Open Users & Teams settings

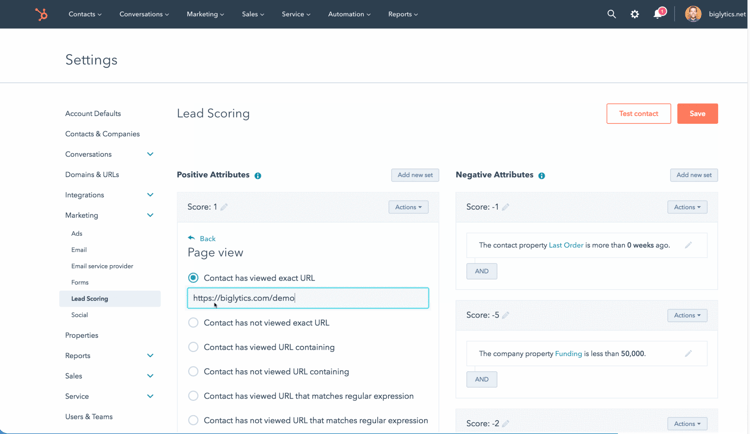[x=88, y=417]
